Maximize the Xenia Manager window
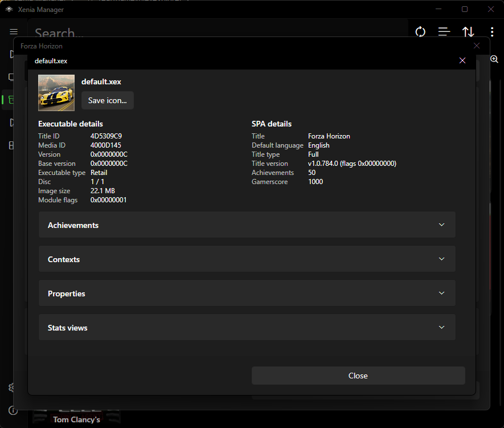Image resolution: width=504 pixels, height=428 pixels. tap(465, 9)
